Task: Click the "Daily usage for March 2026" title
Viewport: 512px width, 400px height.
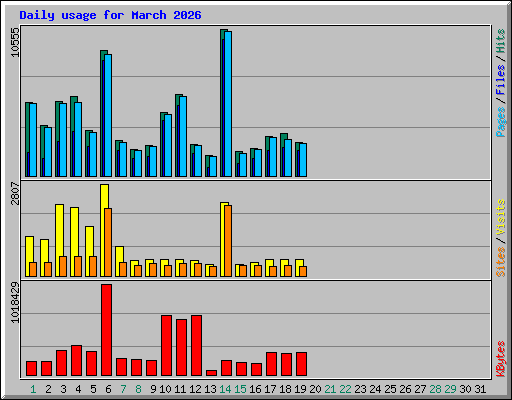Action: [110, 15]
